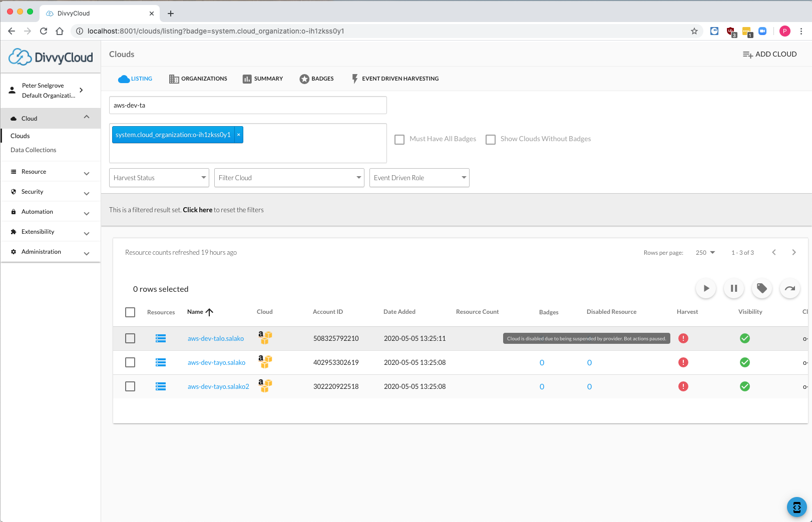The image size is (812, 522).
Task: Open the Harvest Status dropdown
Action: coord(159,178)
